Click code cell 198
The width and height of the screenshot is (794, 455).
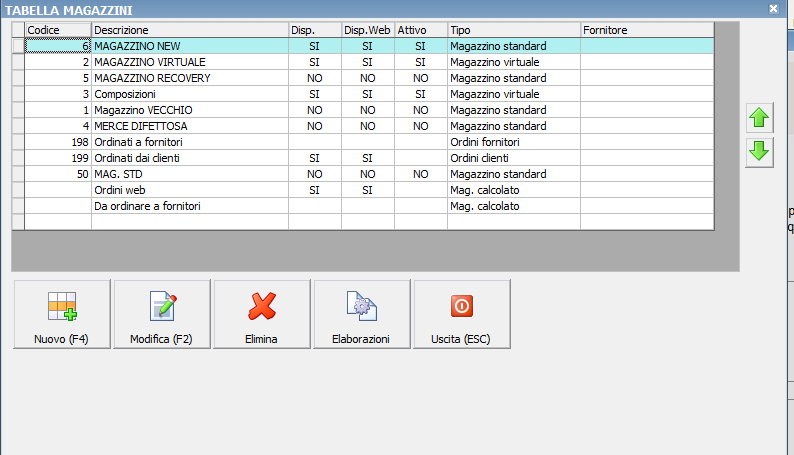pyautogui.click(x=58, y=142)
